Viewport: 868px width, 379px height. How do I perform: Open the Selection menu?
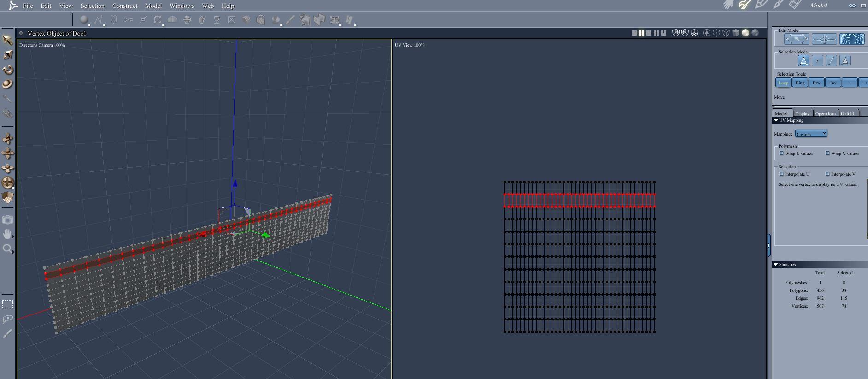tap(93, 6)
